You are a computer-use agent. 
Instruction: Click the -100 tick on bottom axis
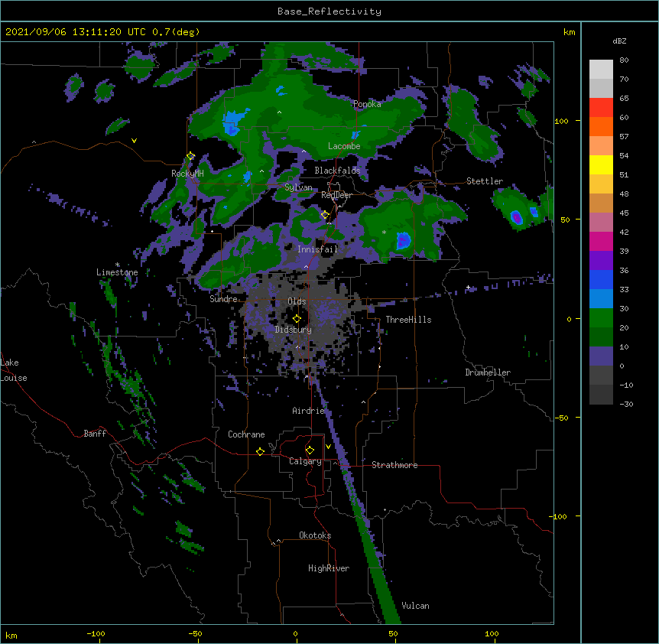click(96, 633)
